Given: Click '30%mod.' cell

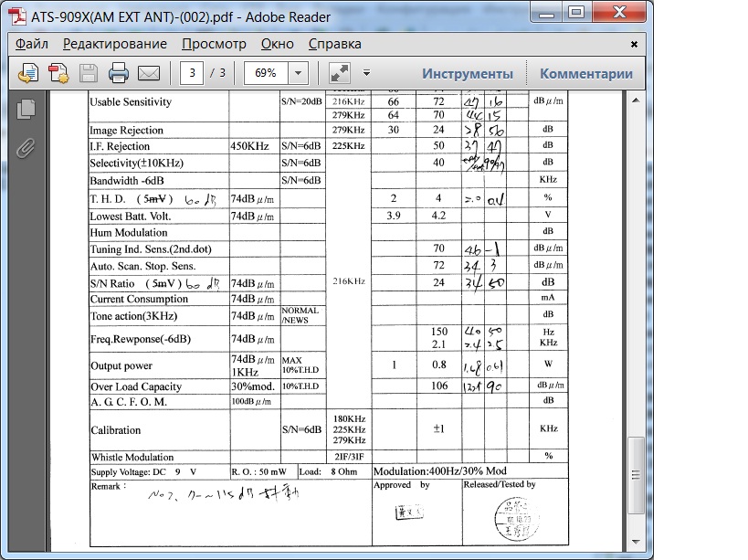Looking at the screenshot, I should [x=252, y=386].
